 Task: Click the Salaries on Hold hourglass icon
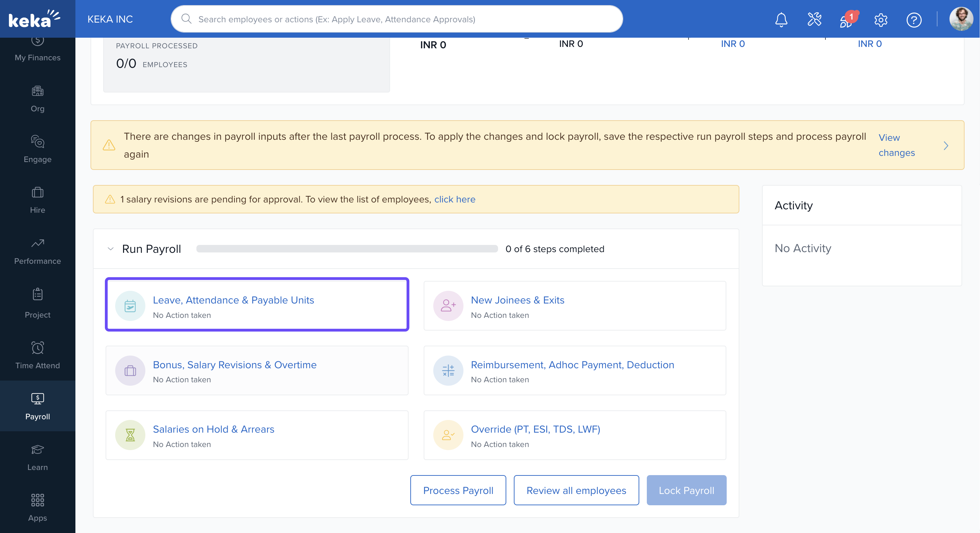pos(130,435)
